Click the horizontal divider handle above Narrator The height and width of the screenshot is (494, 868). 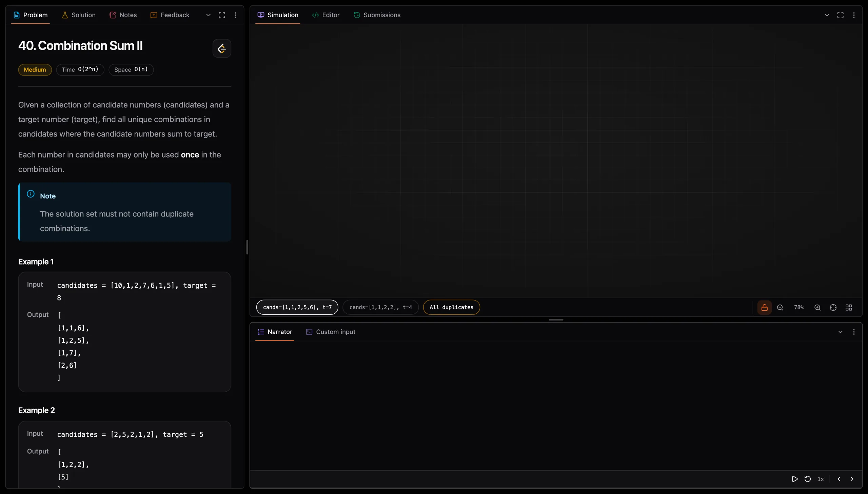point(556,320)
